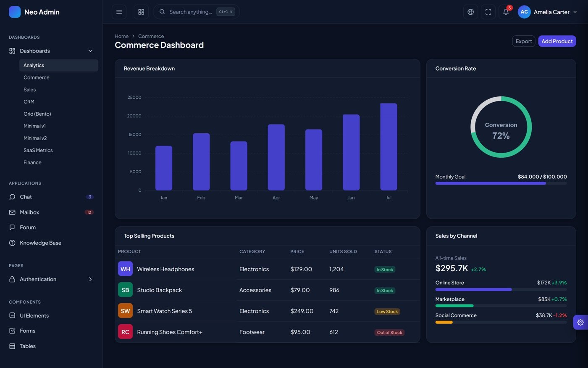
Task: Click the AC user avatar
Action: [x=524, y=12]
